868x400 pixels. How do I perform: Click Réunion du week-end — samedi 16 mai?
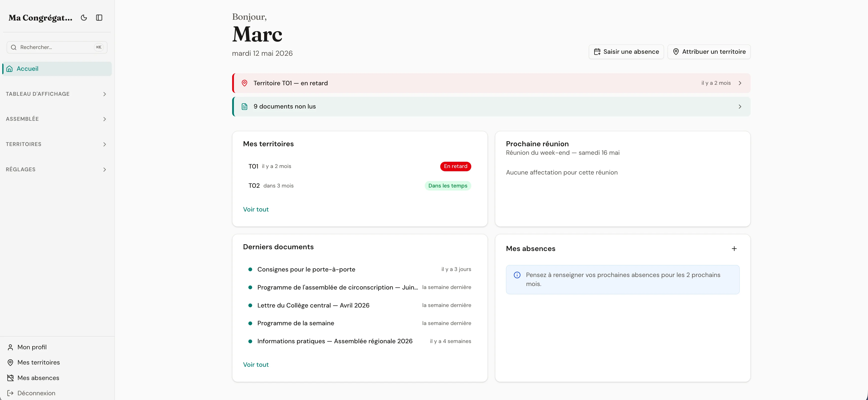[x=563, y=152]
